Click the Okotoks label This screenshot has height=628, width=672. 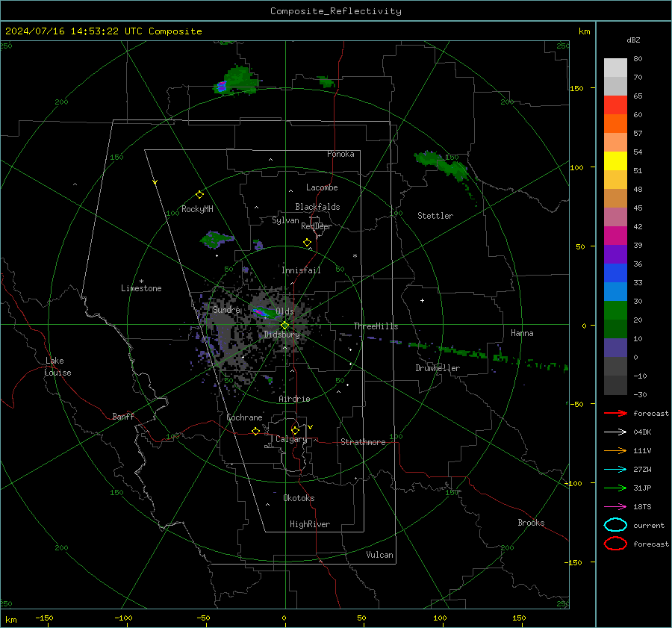tap(299, 498)
